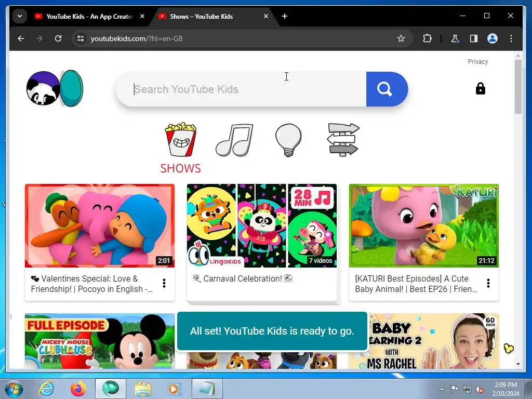The height and width of the screenshot is (399, 532).
Task: Open the notepad app in the taskbar
Action: [207, 389]
